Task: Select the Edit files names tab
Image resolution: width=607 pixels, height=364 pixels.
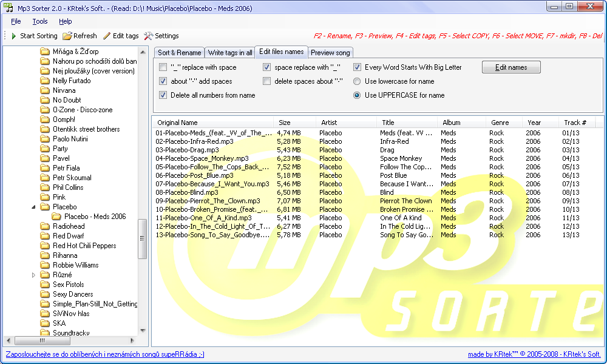Action: [x=282, y=52]
